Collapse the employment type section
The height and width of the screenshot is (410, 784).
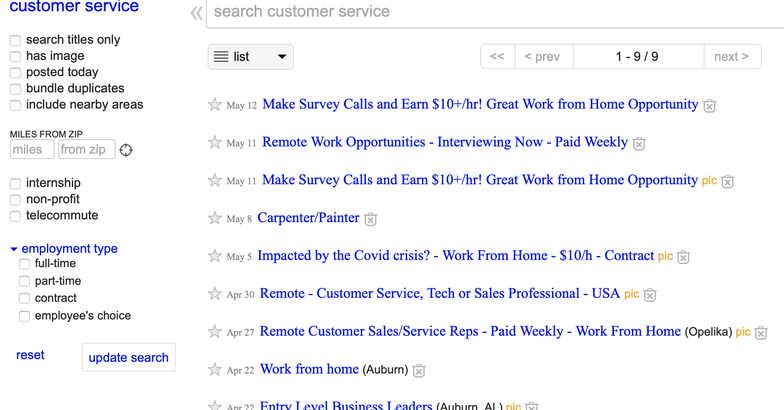[x=64, y=248]
